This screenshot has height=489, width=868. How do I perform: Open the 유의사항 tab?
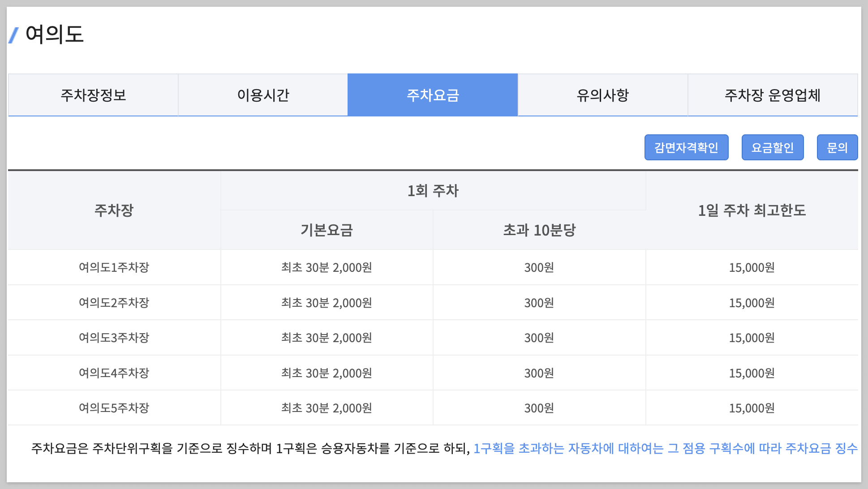602,95
